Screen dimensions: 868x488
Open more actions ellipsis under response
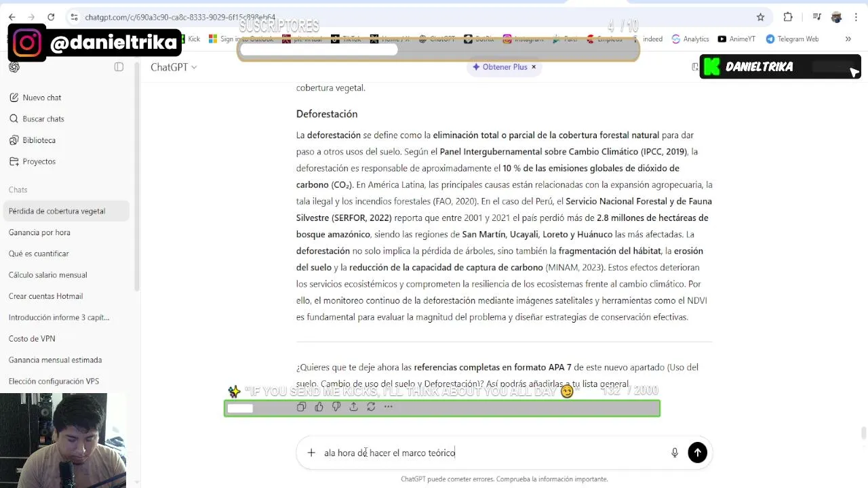[x=389, y=407]
